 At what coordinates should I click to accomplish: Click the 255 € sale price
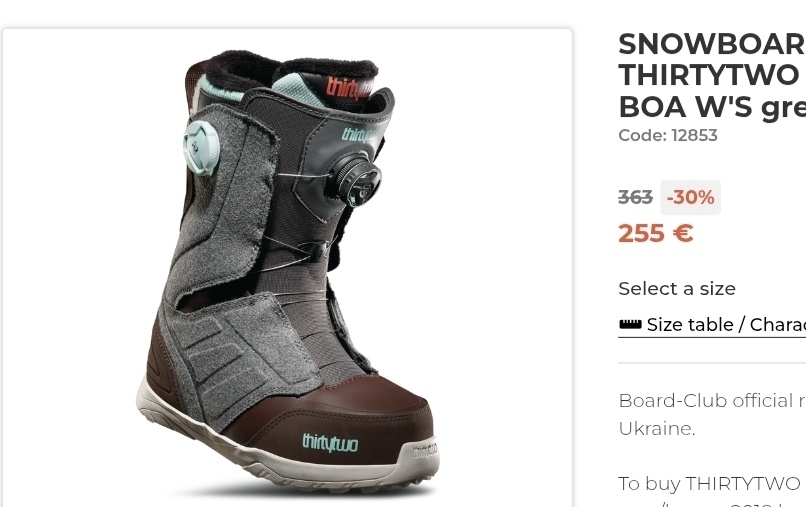pos(656,233)
